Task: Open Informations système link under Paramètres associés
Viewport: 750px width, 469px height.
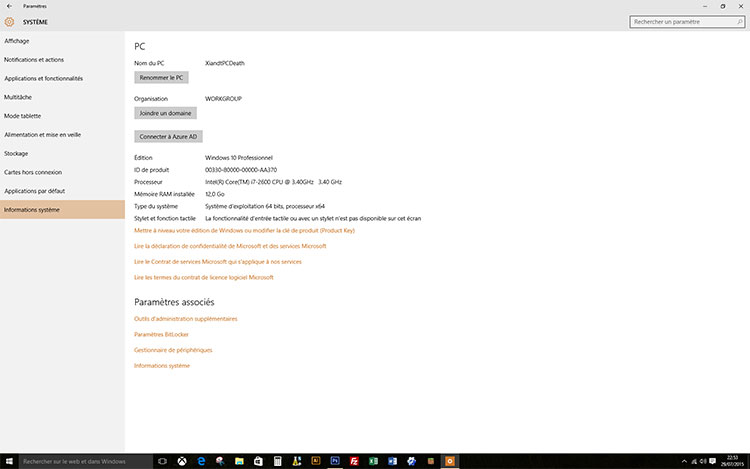Action: pyautogui.click(x=162, y=366)
